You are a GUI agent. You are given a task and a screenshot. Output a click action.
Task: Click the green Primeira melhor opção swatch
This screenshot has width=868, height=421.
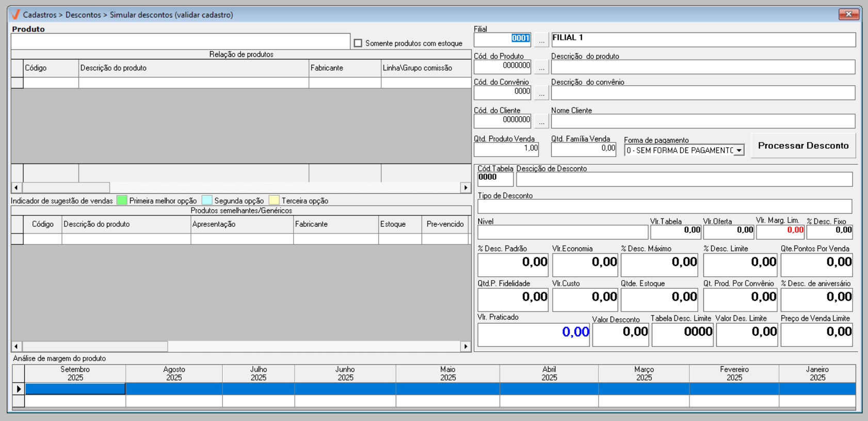[122, 200]
